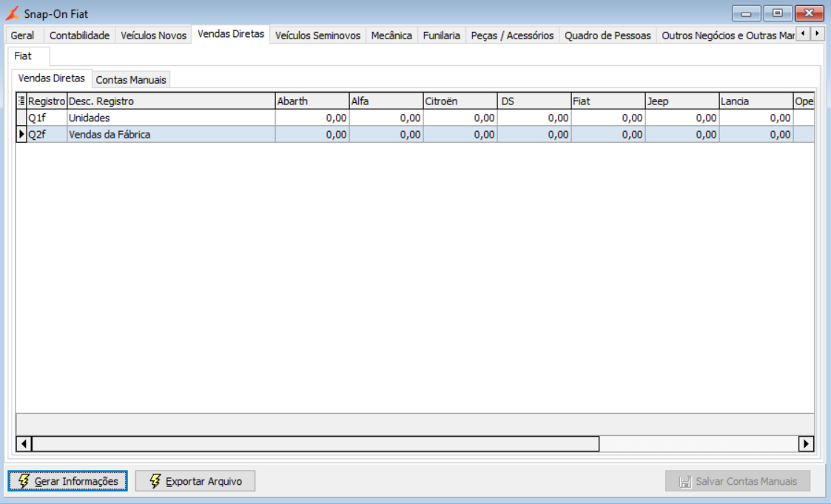Click the Registro column header
This screenshot has height=504, width=831.
coord(47,101)
